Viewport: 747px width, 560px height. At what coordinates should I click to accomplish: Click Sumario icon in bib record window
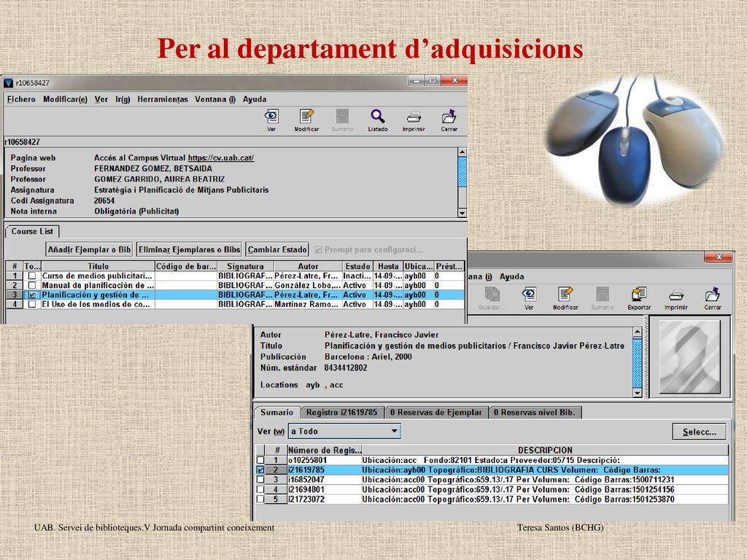click(x=602, y=298)
